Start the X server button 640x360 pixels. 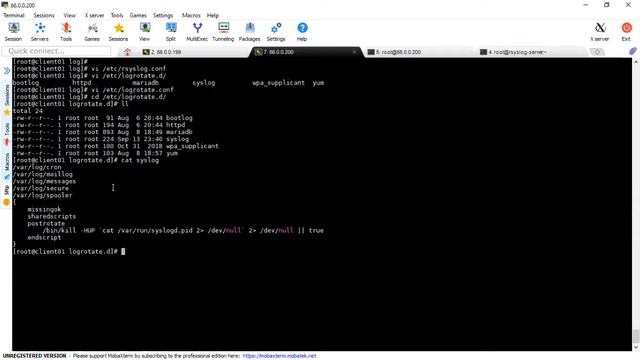point(600,32)
